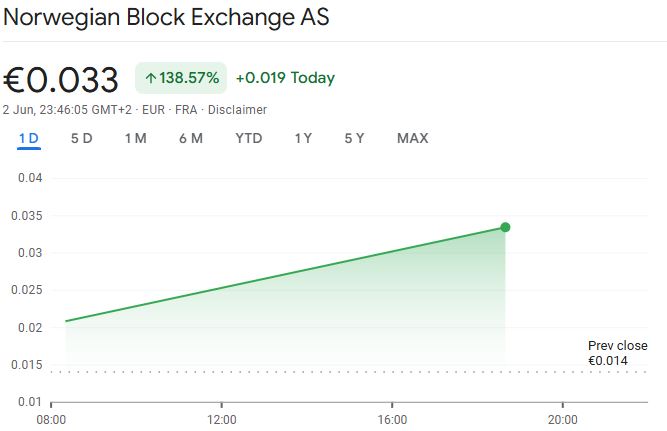This screenshot has height=431, width=667.
Task: Select the YTD range tab
Action: 248,138
